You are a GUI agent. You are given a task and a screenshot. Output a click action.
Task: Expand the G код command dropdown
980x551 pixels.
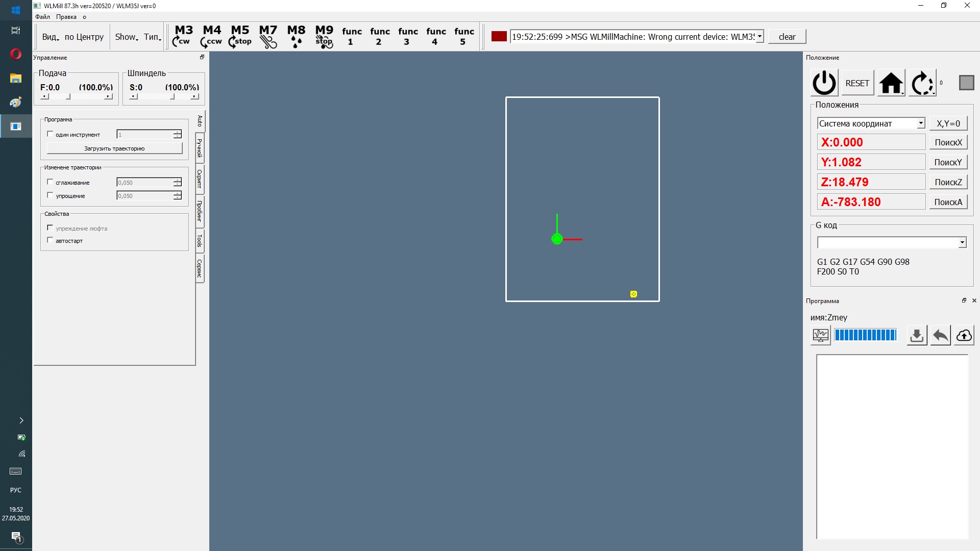(x=962, y=243)
